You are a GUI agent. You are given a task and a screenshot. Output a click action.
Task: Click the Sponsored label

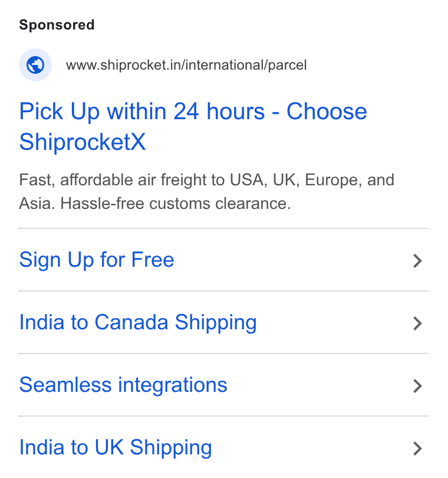tap(57, 25)
